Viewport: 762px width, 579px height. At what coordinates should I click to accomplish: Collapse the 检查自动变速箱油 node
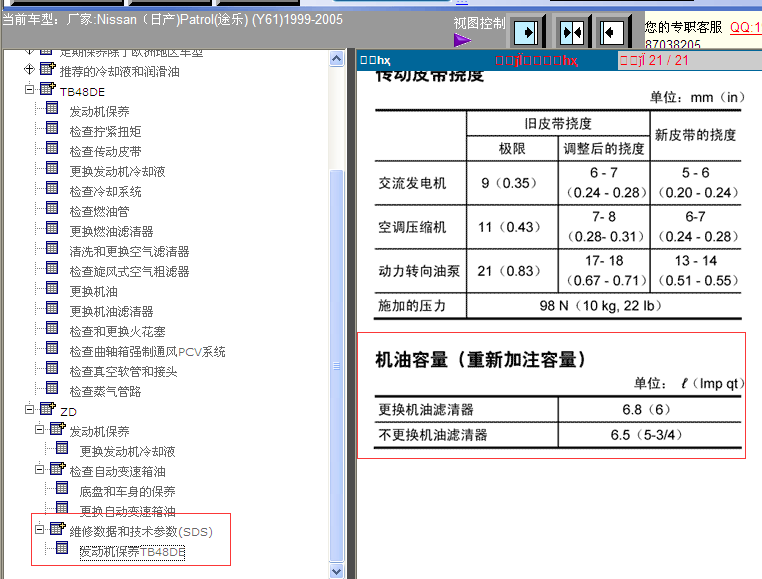coord(40,470)
